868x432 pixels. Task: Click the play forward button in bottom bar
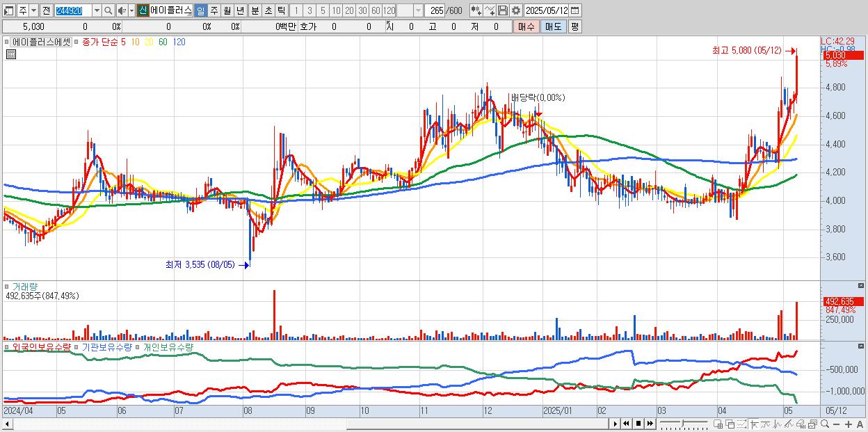(615, 424)
